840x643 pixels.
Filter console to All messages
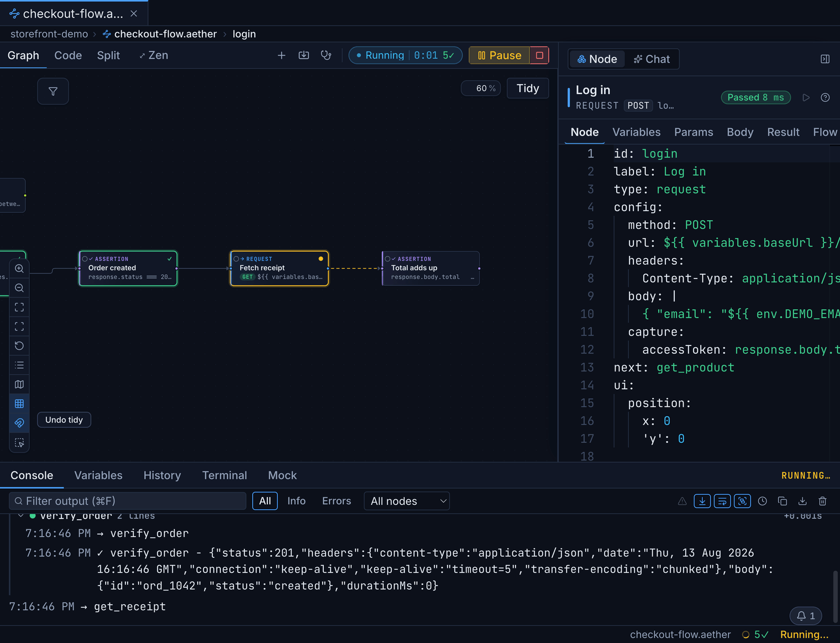pyautogui.click(x=265, y=501)
